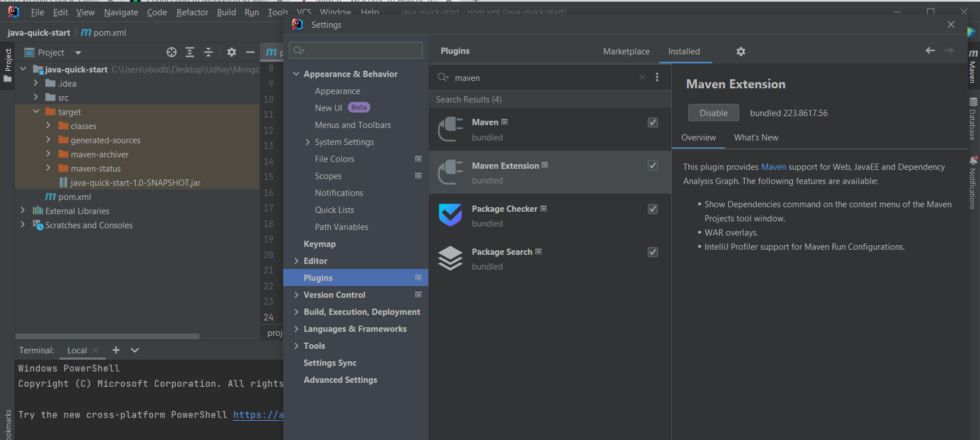The height and width of the screenshot is (440, 980).
Task: Toggle the Maven Extension plugin checkbox
Action: click(653, 165)
